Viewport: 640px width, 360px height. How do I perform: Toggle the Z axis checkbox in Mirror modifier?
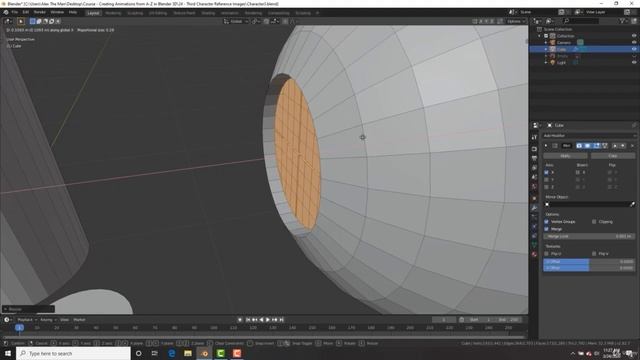pos(547,187)
